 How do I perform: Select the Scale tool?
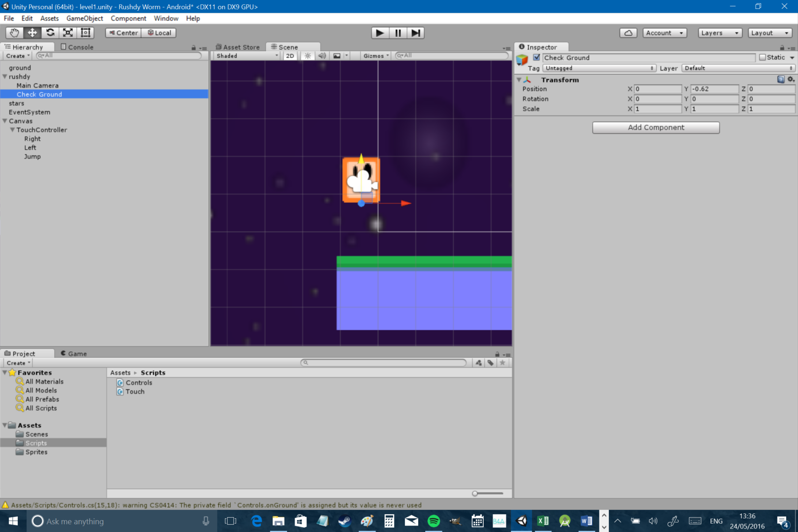(68, 33)
